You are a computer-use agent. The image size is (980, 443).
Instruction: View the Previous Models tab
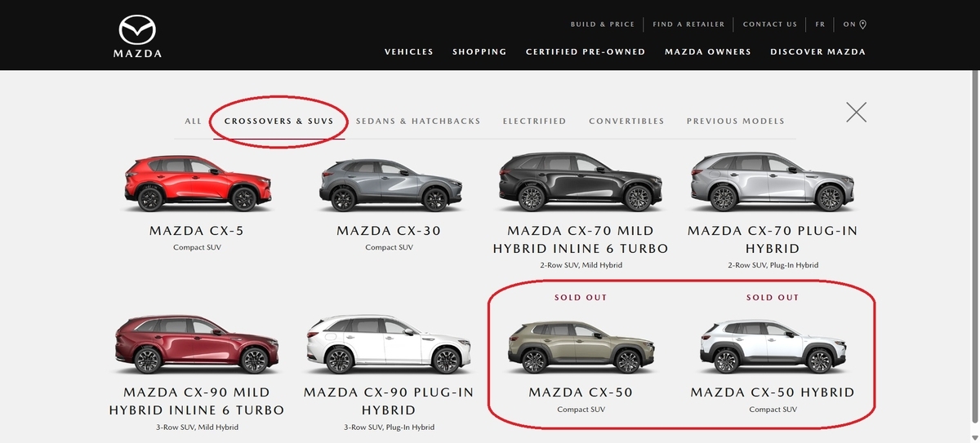(735, 121)
